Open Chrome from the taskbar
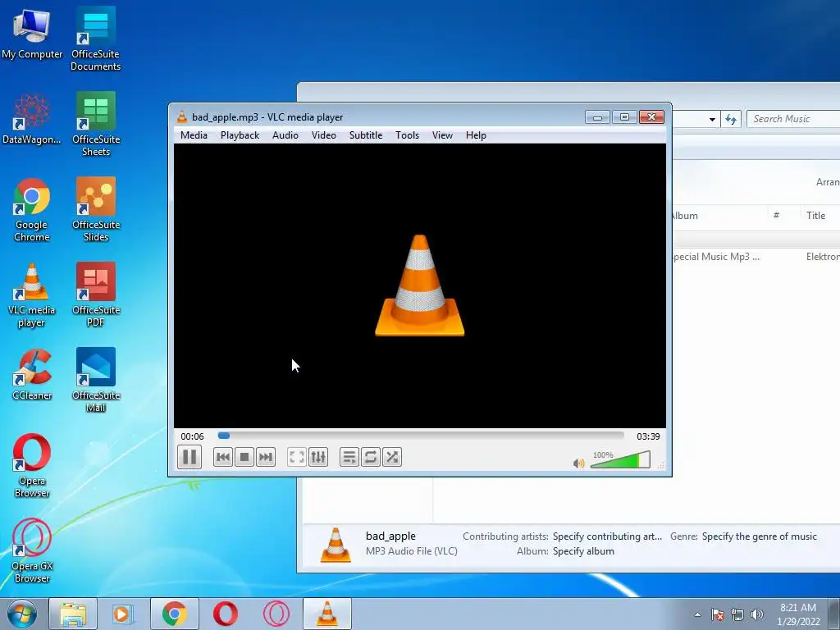The height and width of the screenshot is (630, 840). point(174,614)
